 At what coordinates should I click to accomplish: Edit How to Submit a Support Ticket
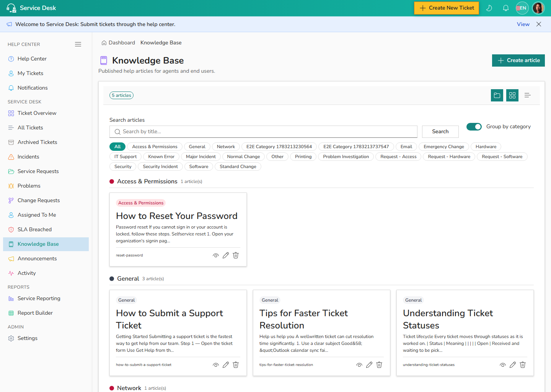point(226,365)
